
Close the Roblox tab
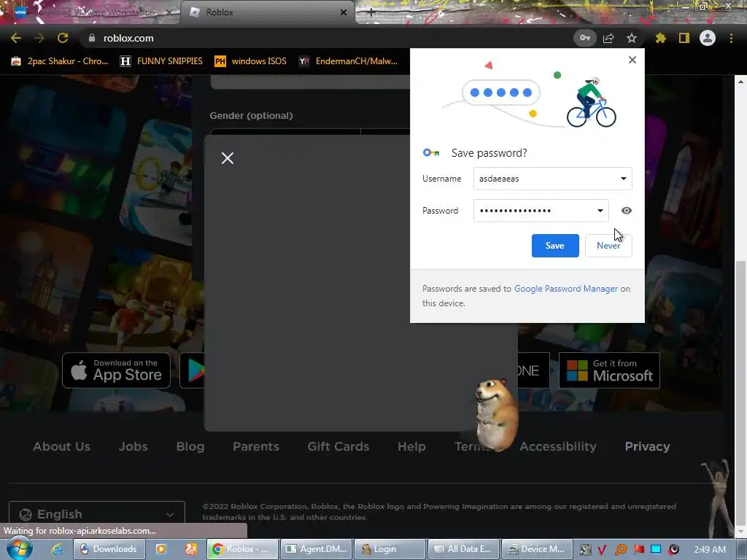[344, 12]
